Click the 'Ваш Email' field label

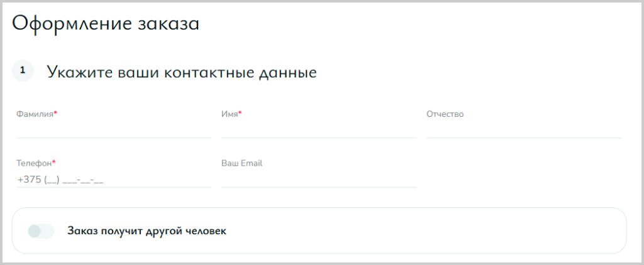point(242,163)
